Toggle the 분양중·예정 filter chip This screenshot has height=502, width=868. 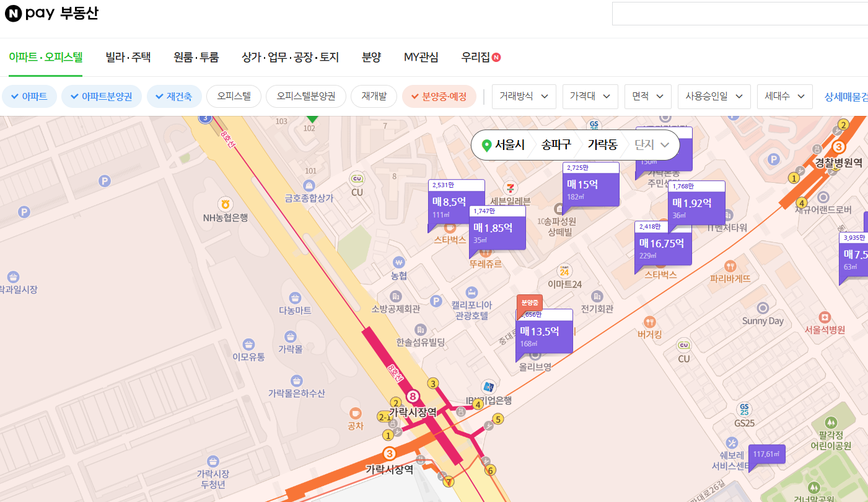tap(439, 97)
